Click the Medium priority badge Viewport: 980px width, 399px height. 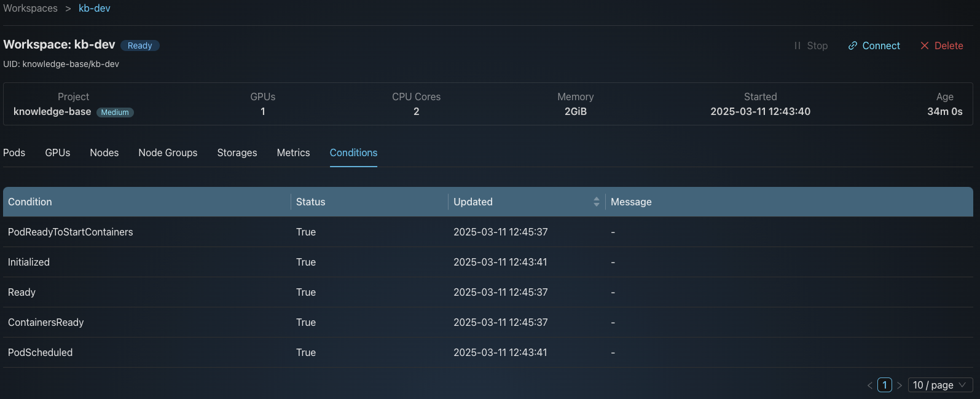click(115, 113)
